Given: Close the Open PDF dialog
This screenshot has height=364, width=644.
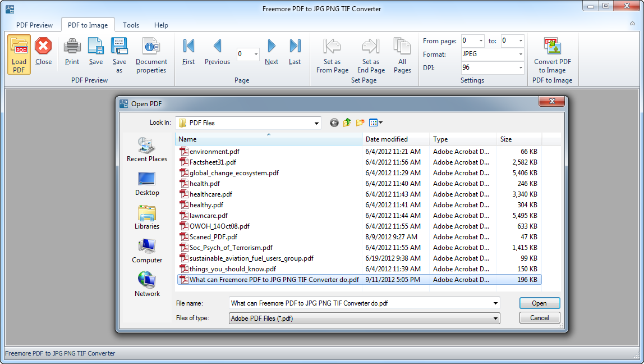Looking at the screenshot, I should [x=552, y=101].
